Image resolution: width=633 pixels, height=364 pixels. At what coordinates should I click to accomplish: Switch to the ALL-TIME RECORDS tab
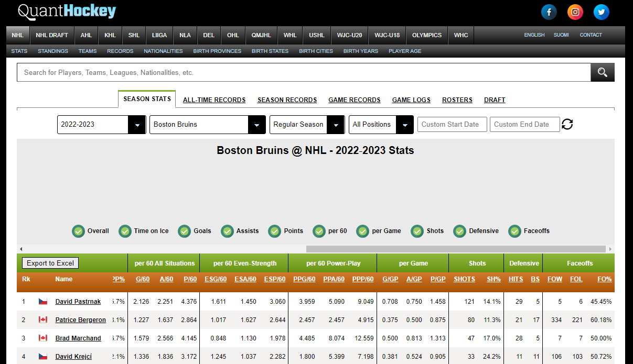tap(214, 100)
